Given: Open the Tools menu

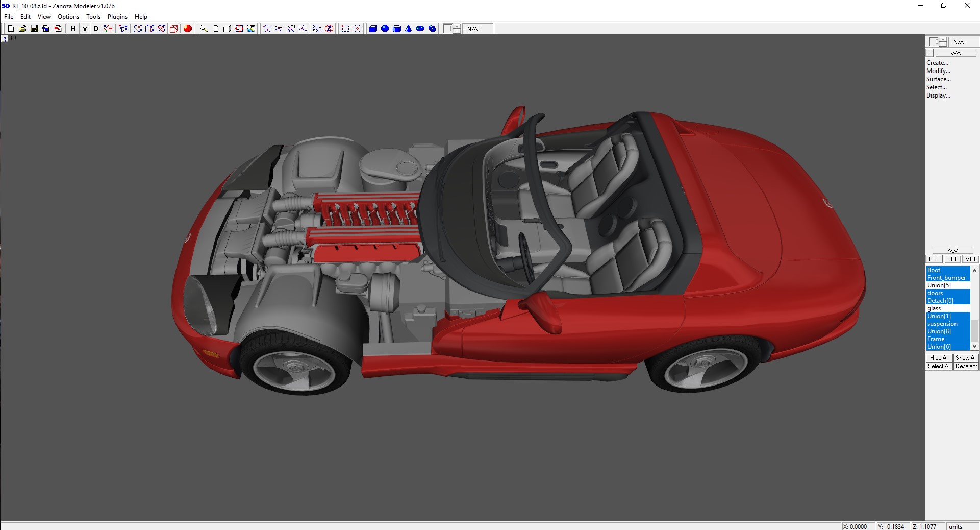Looking at the screenshot, I should click(x=93, y=17).
